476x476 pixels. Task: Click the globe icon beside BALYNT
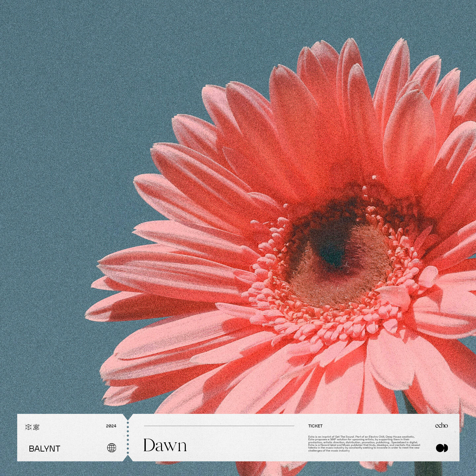coord(112,448)
